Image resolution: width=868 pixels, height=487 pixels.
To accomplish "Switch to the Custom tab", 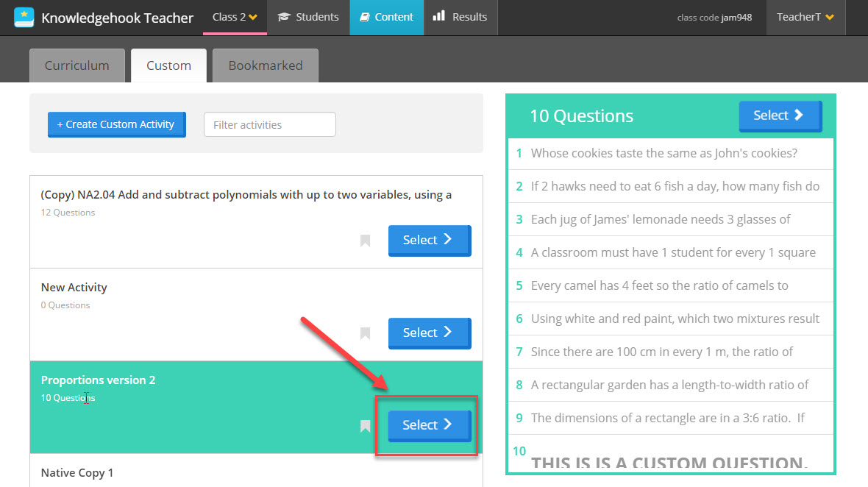I will tap(169, 65).
